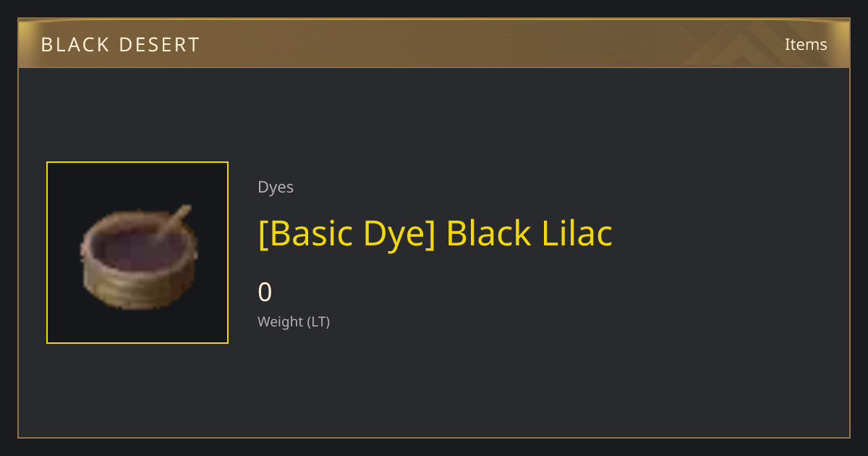
Task: Click the gold header banner background
Action: coord(434,43)
